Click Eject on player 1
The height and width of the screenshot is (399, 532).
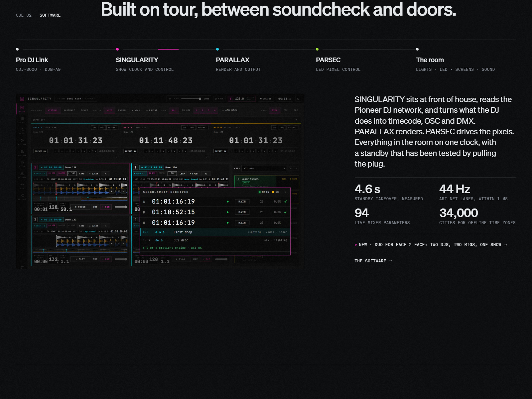click(94, 174)
